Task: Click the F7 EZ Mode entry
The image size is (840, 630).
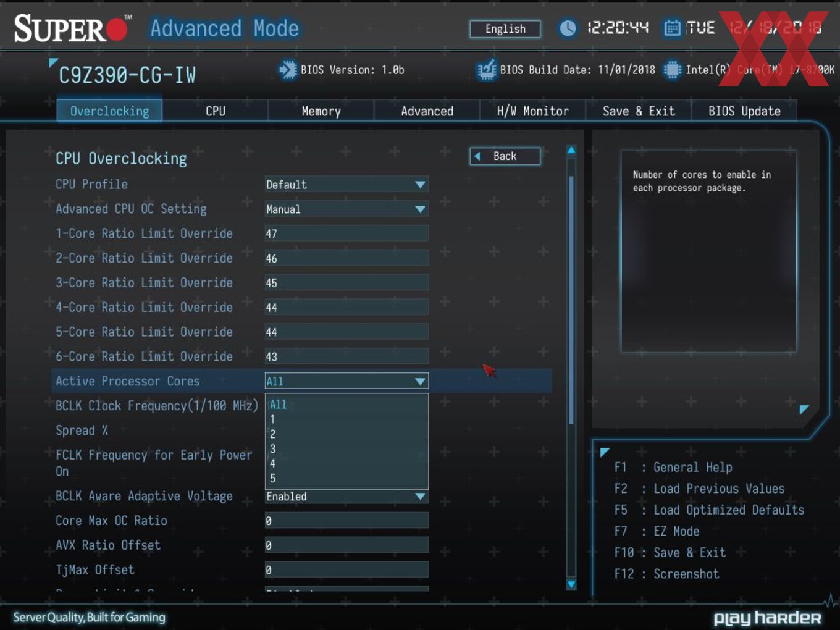Action: (x=657, y=531)
